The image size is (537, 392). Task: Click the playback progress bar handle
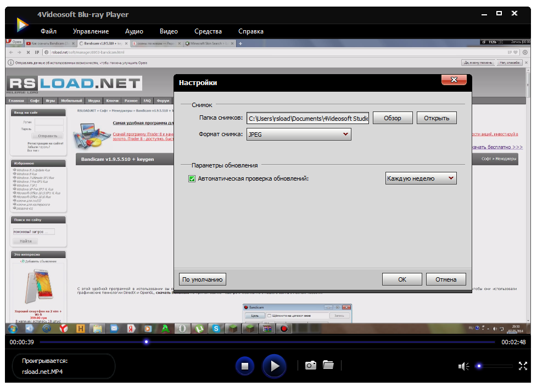[x=146, y=341]
